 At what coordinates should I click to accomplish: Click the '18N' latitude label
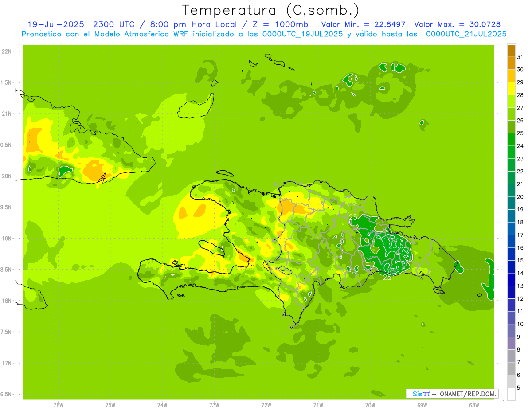pos(6,301)
